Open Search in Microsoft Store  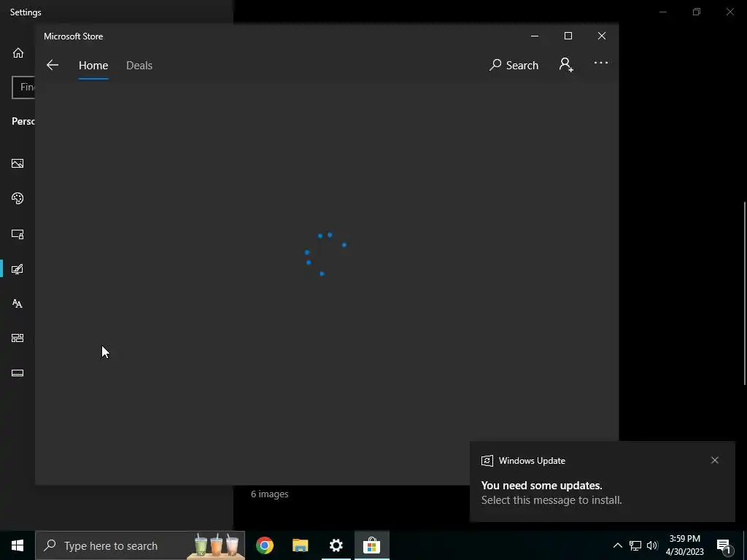(514, 65)
